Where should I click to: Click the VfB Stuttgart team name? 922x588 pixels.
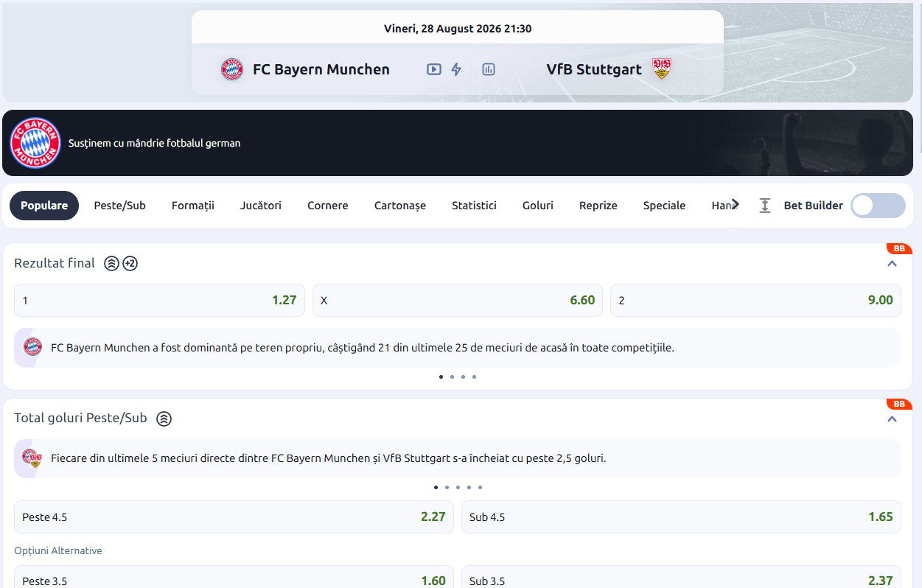coord(594,69)
